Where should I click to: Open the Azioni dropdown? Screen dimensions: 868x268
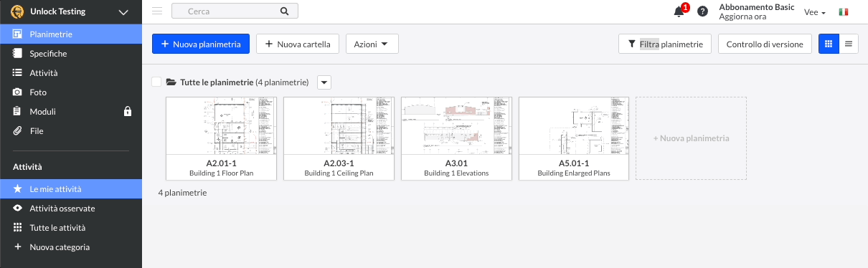pyautogui.click(x=372, y=44)
